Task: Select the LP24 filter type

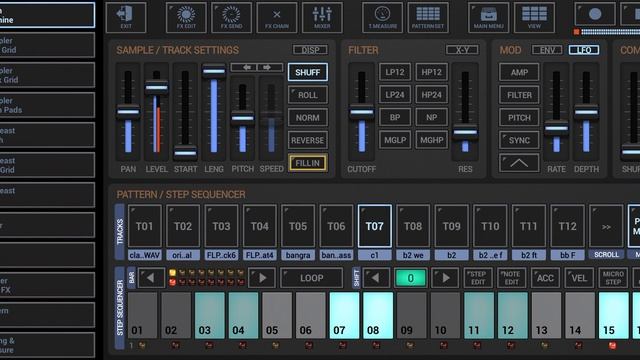Action: [x=395, y=95]
